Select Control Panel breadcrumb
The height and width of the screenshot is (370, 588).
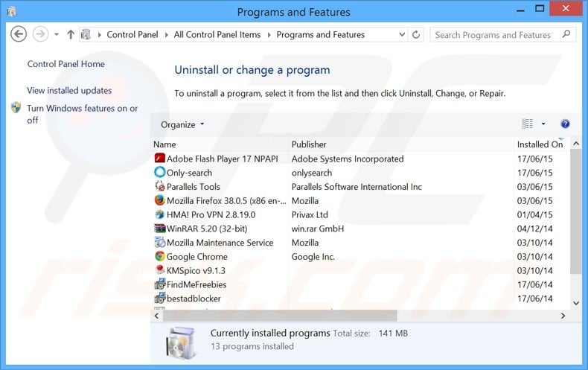coord(132,34)
